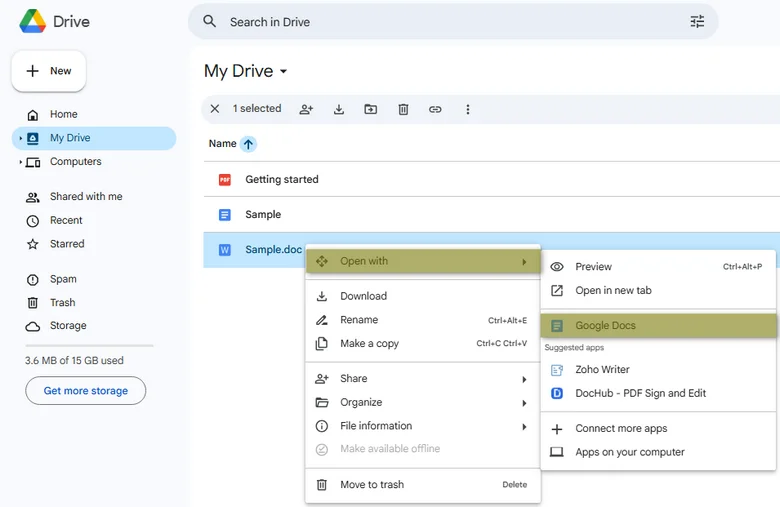This screenshot has width=780, height=507.
Task: Click "DocHub - PDF Sign and Edit" text
Action: click(x=641, y=394)
